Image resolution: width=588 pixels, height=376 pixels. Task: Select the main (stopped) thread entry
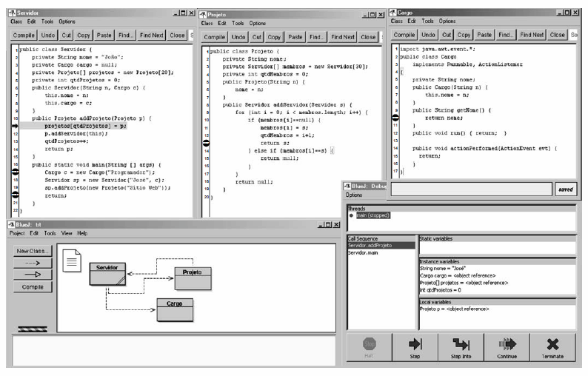[x=373, y=215]
